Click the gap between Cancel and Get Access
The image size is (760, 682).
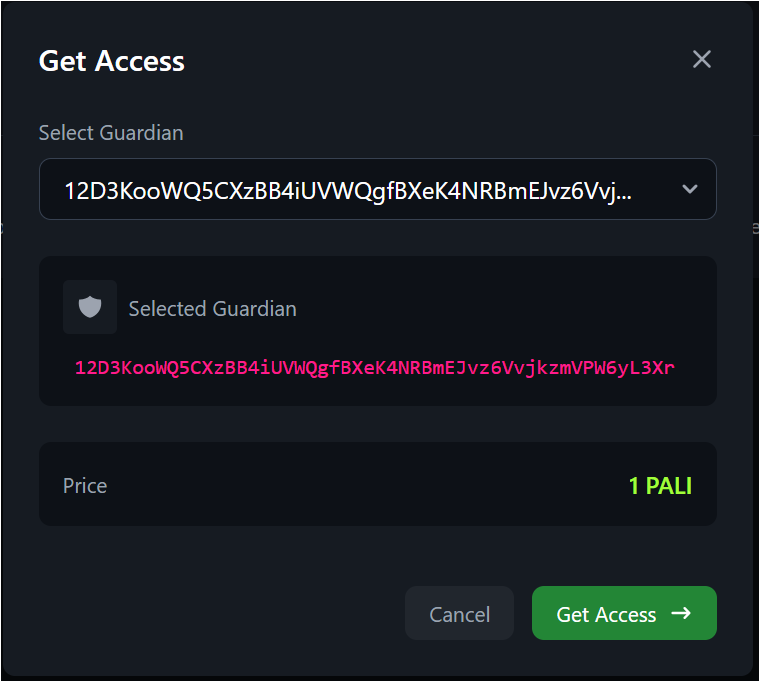[x=523, y=613]
